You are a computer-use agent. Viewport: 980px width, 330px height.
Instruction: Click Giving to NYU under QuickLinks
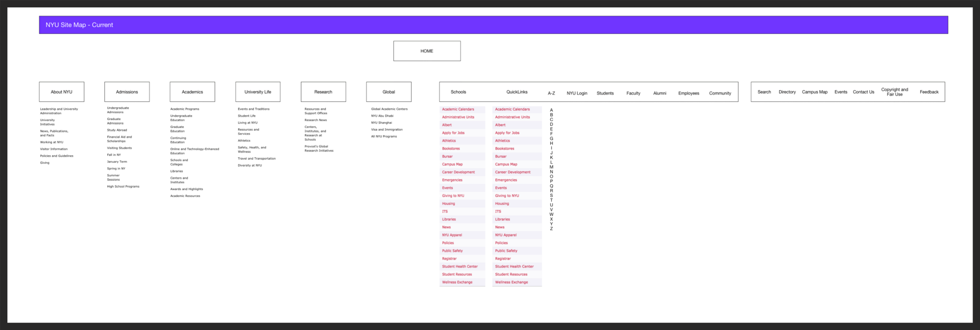click(x=507, y=196)
